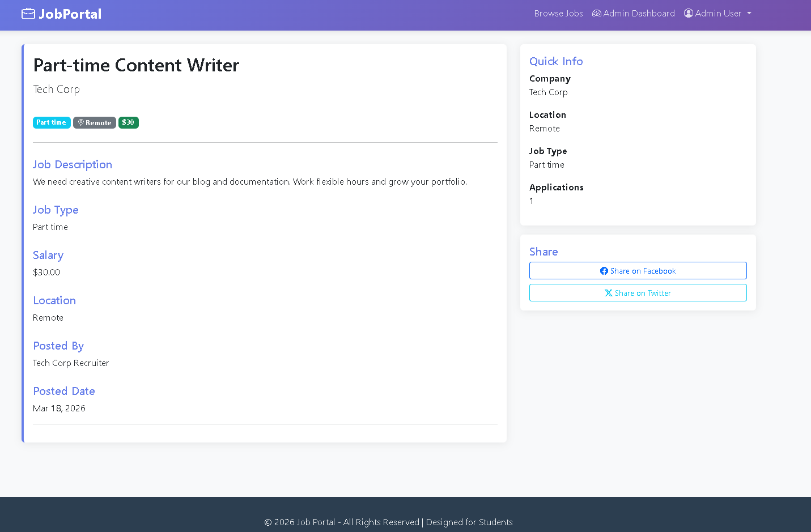Click the Posted Date heading
Screen dimensions: 811x532
pos(64,391)
